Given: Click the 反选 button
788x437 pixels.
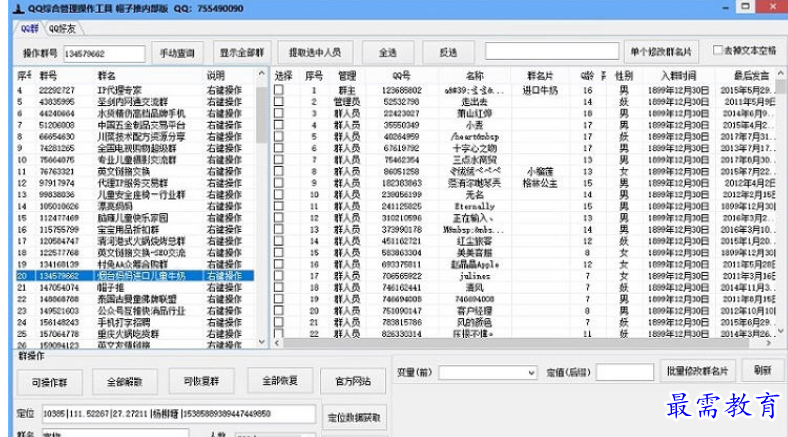Looking at the screenshot, I should (448, 52).
